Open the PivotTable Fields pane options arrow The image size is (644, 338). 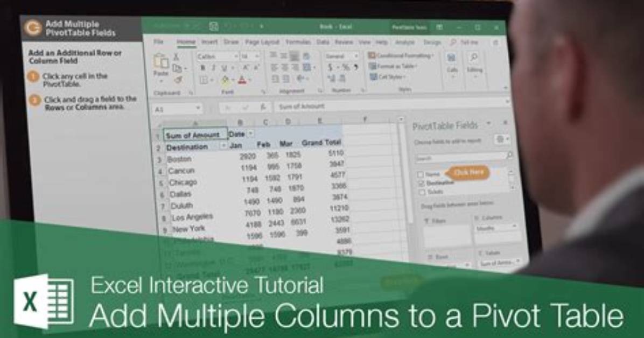[x=489, y=123]
